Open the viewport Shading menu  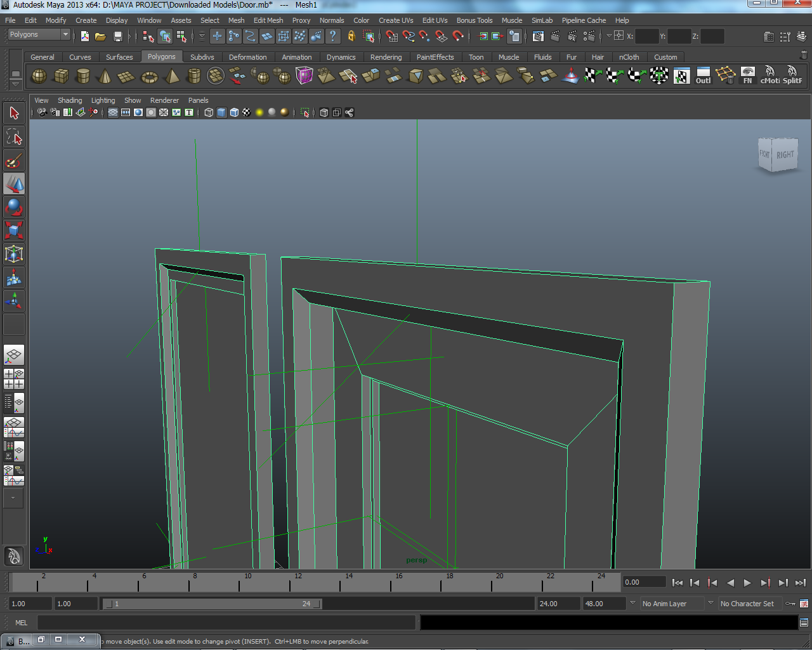coord(70,100)
